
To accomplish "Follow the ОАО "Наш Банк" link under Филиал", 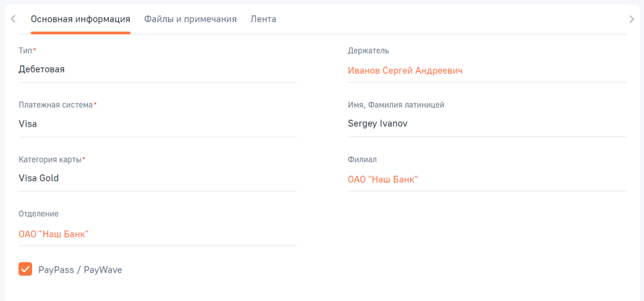I will click(x=382, y=179).
